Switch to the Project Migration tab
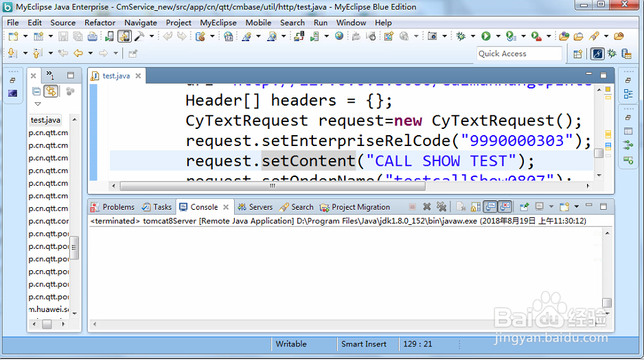The height and width of the screenshot is (360, 644). [x=355, y=207]
